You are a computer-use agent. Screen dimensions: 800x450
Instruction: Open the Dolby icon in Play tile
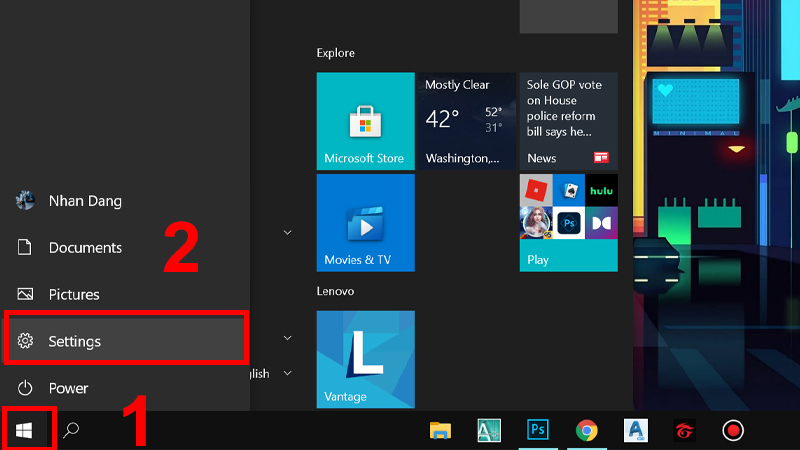(602, 223)
